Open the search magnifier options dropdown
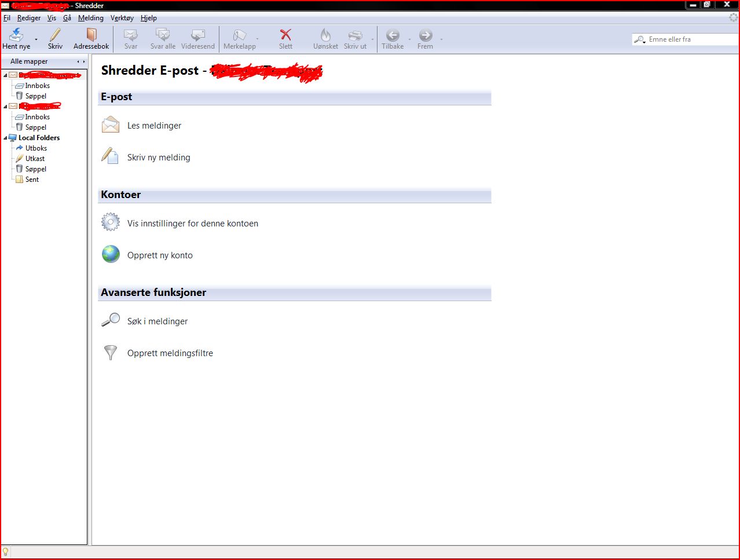Image resolution: width=740 pixels, height=560 pixels. click(640, 39)
